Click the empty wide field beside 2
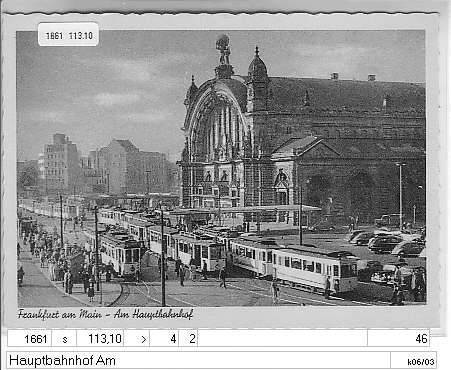This screenshot has width=451, height=370. point(283,339)
